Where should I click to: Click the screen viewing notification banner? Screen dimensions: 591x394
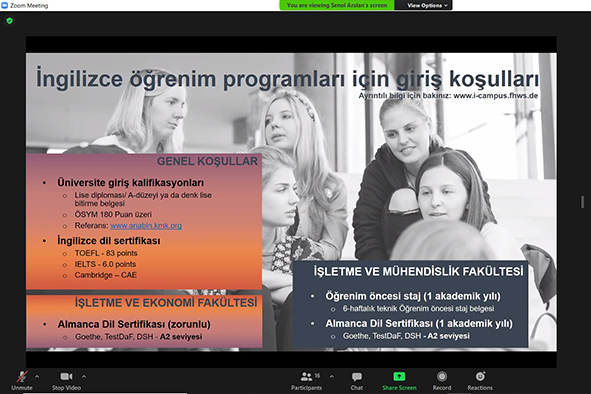[337, 5]
